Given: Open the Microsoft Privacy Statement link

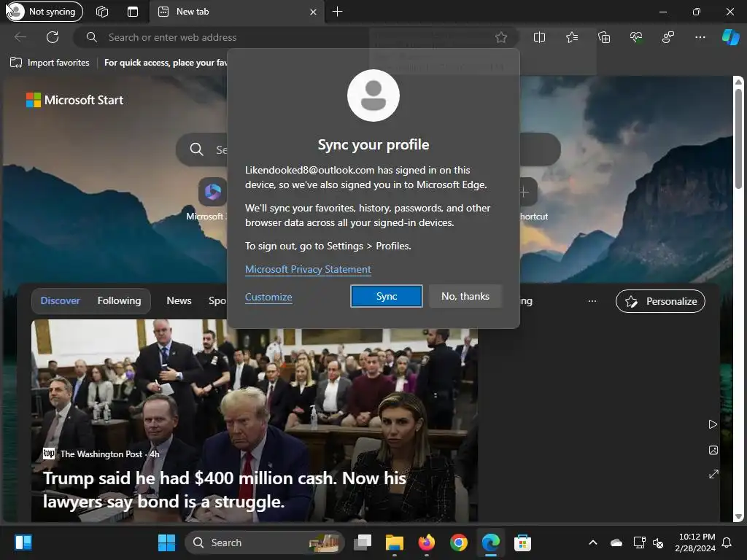Looking at the screenshot, I should pyautogui.click(x=308, y=270).
